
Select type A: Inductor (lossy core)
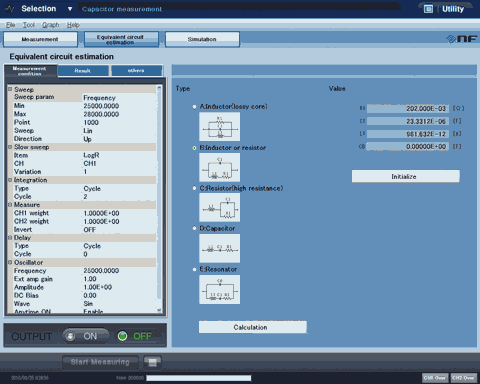pyautogui.click(x=194, y=107)
